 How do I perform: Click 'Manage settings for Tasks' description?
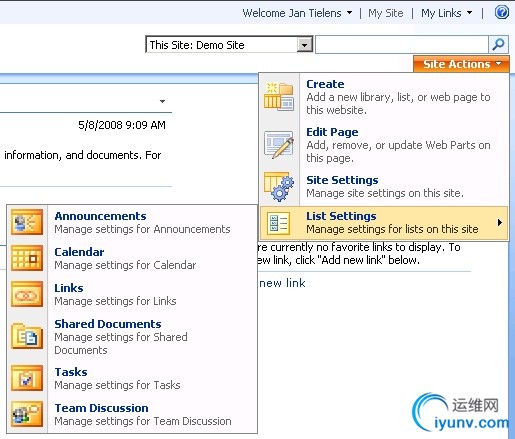point(117,385)
